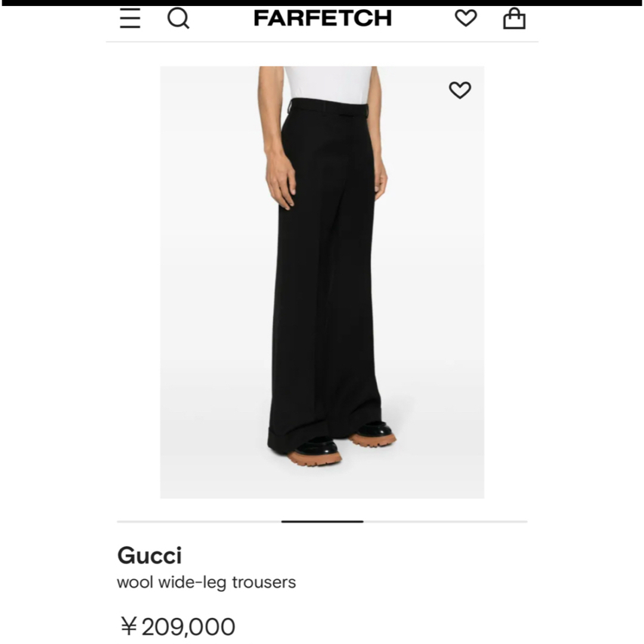Save trousers with heart on product photo
This screenshot has height=644, width=644.
click(x=460, y=90)
